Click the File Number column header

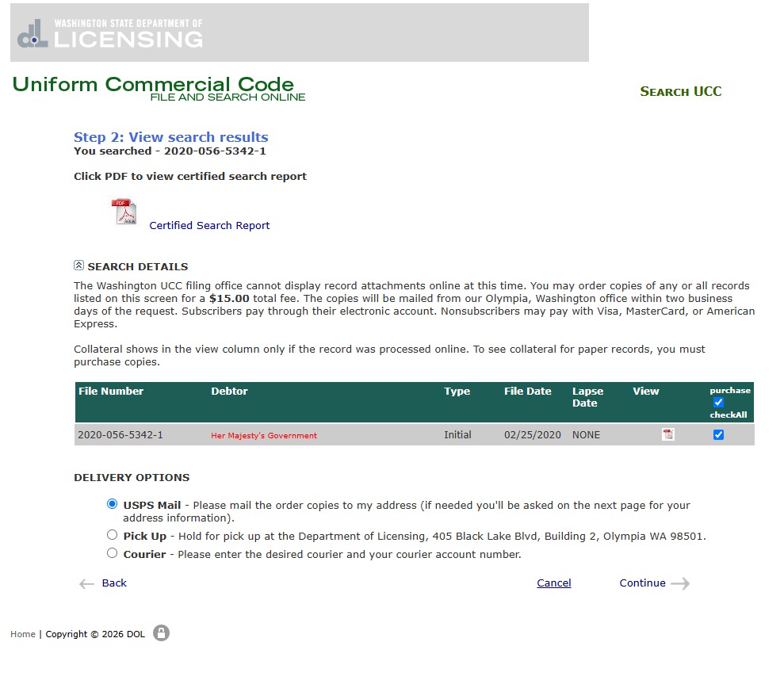click(x=111, y=391)
